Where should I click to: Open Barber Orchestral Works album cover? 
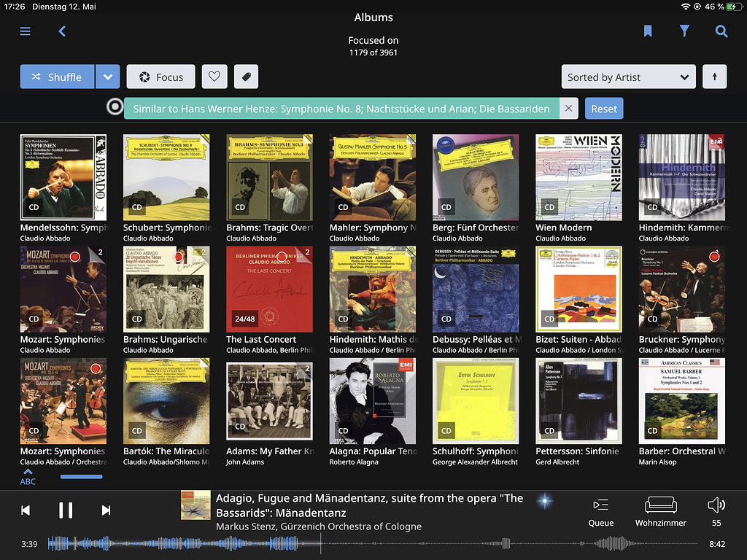click(x=682, y=401)
